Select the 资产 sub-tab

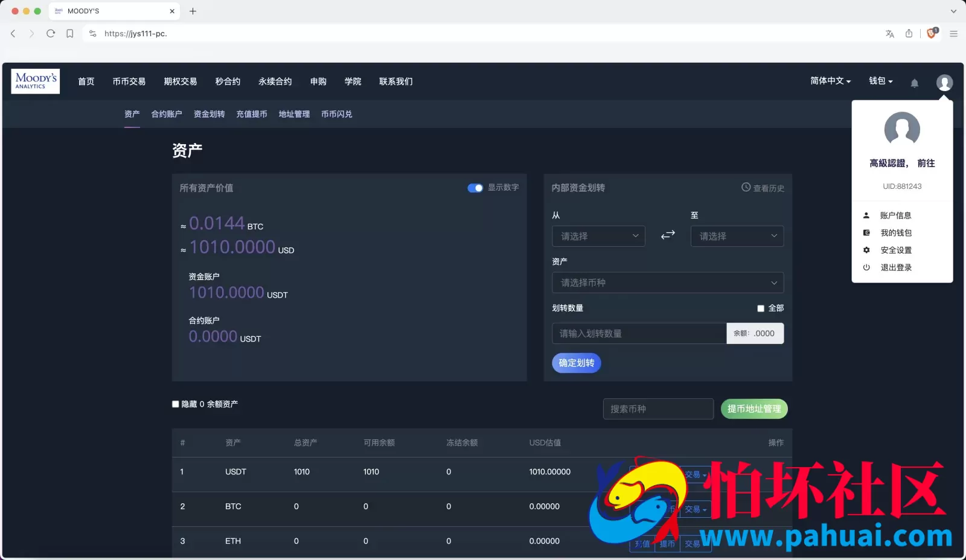coord(132,114)
